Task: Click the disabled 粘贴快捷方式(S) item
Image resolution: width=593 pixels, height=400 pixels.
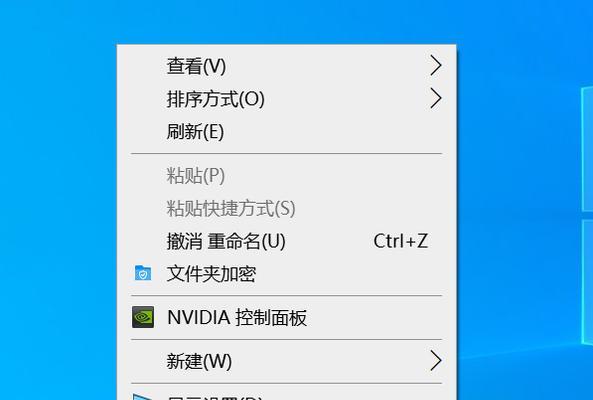Action: [x=286, y=208]
